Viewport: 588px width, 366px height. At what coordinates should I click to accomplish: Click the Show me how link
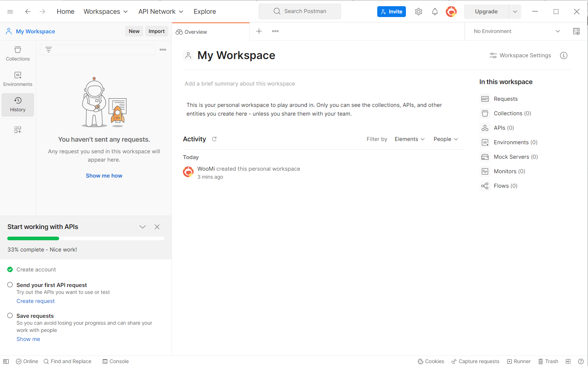pos(104,176)
